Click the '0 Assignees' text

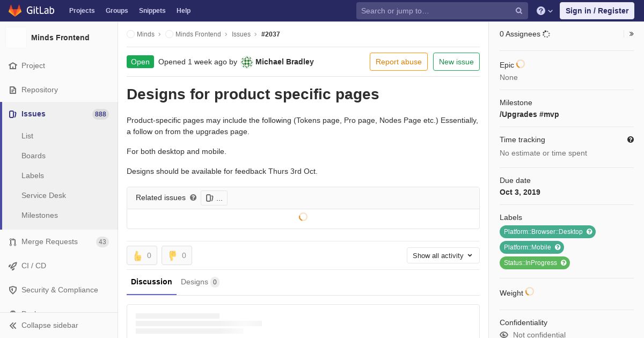[x=520, y=34]
